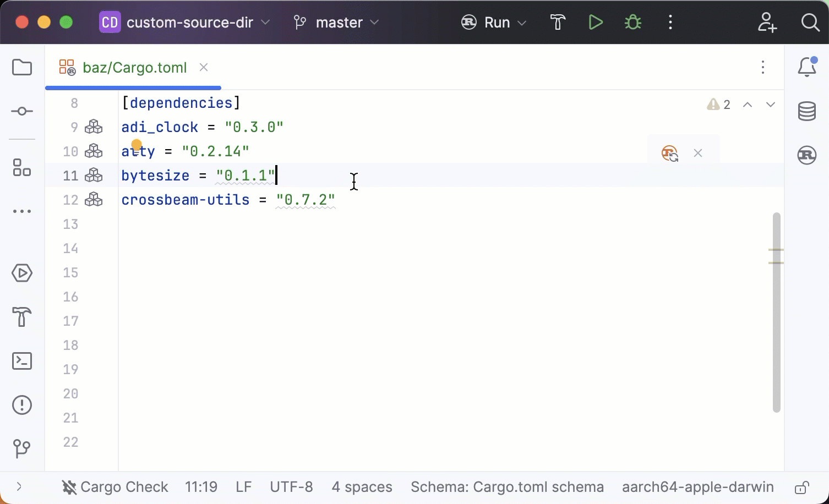Screen dimensions: 829x504
Task: Toggle Cargo Check external linter
Action: (x=115, y=487)
